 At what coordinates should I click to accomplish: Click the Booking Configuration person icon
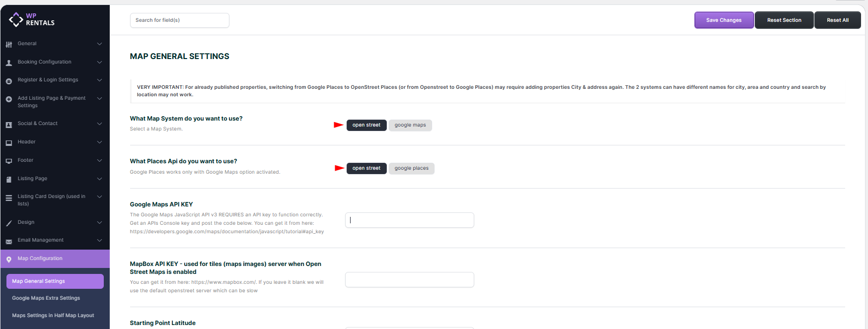[9, 63]
